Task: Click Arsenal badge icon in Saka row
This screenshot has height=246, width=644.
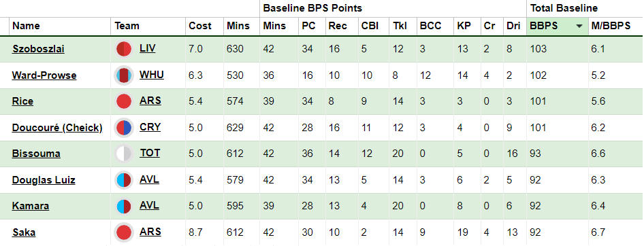Action: [x=124, y=232]
